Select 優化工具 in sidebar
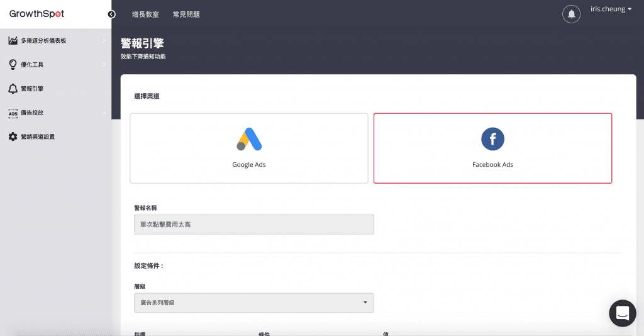Screen dimensions: 644x336 [32, 64]
